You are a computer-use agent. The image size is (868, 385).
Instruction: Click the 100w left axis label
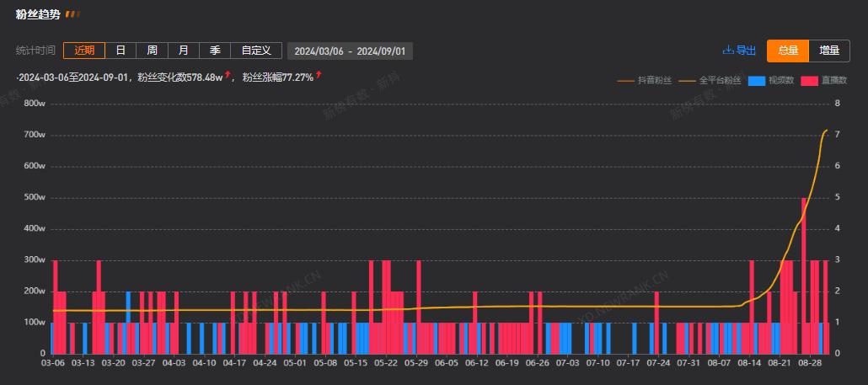pyautogui.click(x=35, y=323)
